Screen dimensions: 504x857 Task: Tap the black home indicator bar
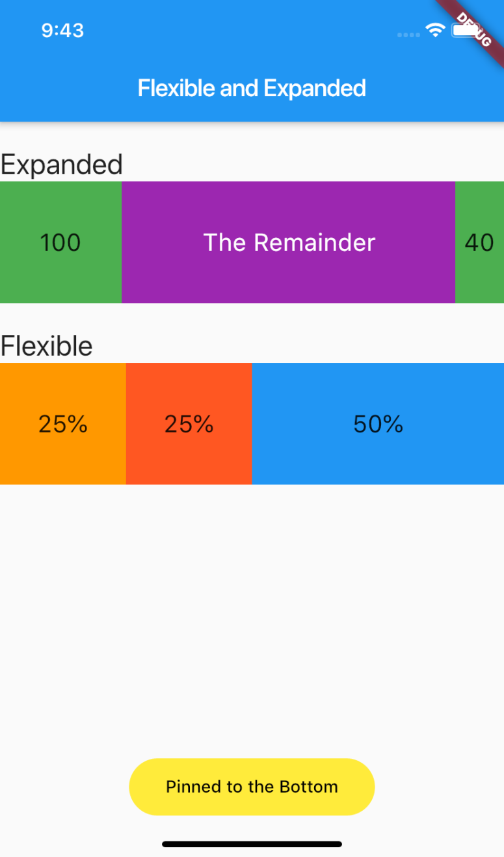coord(252,844)
